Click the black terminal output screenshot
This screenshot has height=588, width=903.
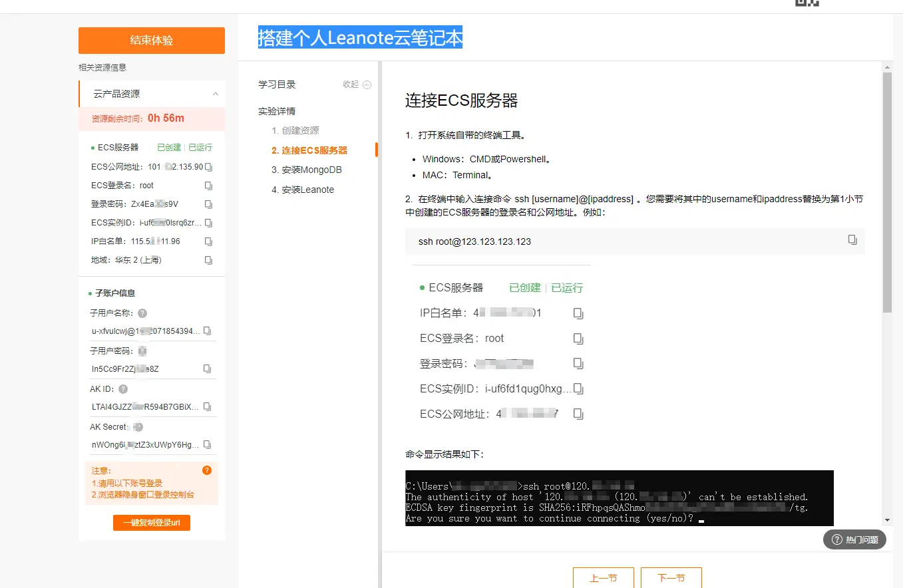tap(620, 498)
